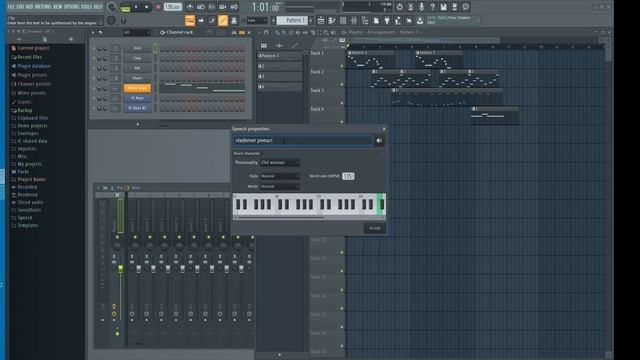
Task: Open the PATTERNS menu
Action: pyautogui.click(x=43, y=7)
